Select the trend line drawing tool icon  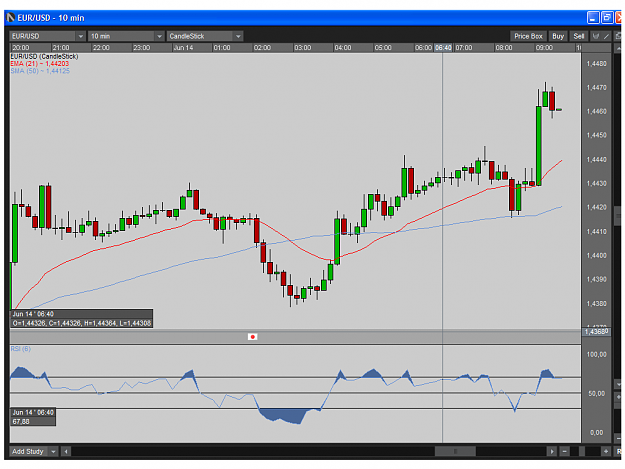click(x=606, y=36)
